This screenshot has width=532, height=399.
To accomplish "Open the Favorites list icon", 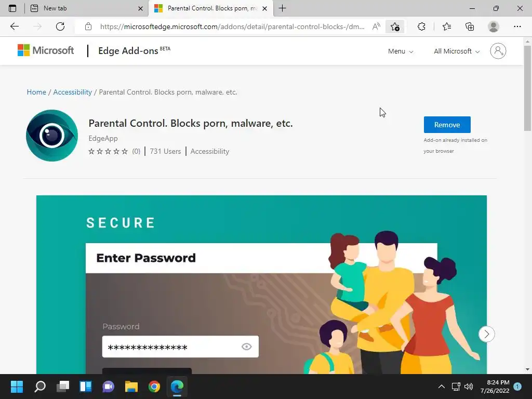I will pos(446,26).
